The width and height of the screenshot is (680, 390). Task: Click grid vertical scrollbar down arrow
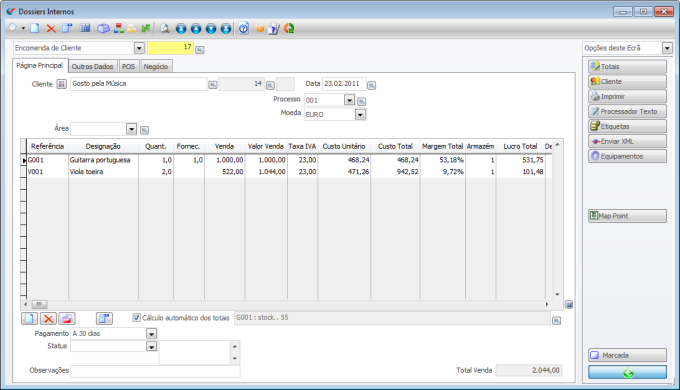[557, 295]
